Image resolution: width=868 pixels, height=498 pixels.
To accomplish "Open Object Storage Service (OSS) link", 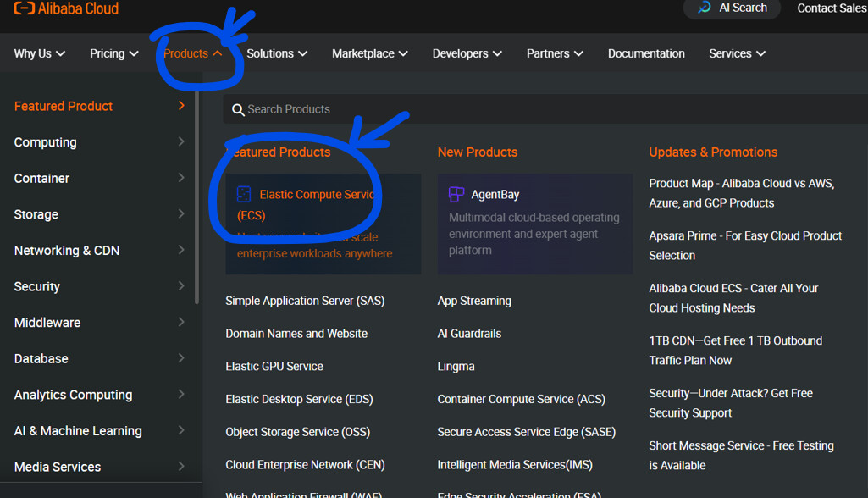I will click(297, 432).
